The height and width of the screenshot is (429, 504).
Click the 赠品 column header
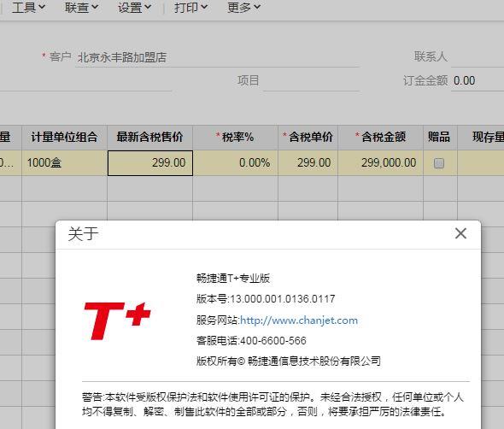[440, 138]
